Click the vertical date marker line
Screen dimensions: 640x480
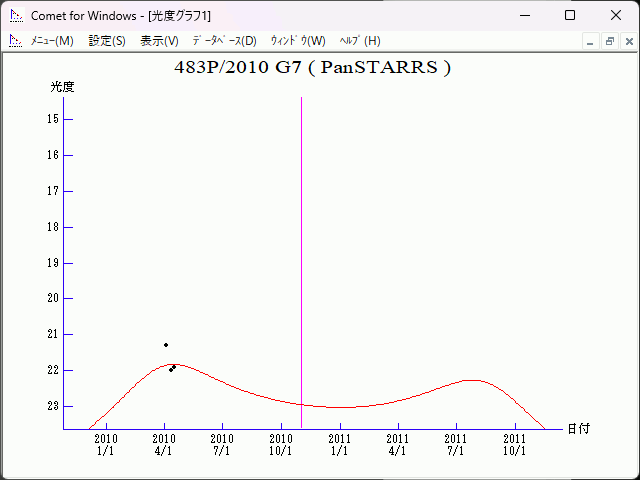[x=302, y=250]
